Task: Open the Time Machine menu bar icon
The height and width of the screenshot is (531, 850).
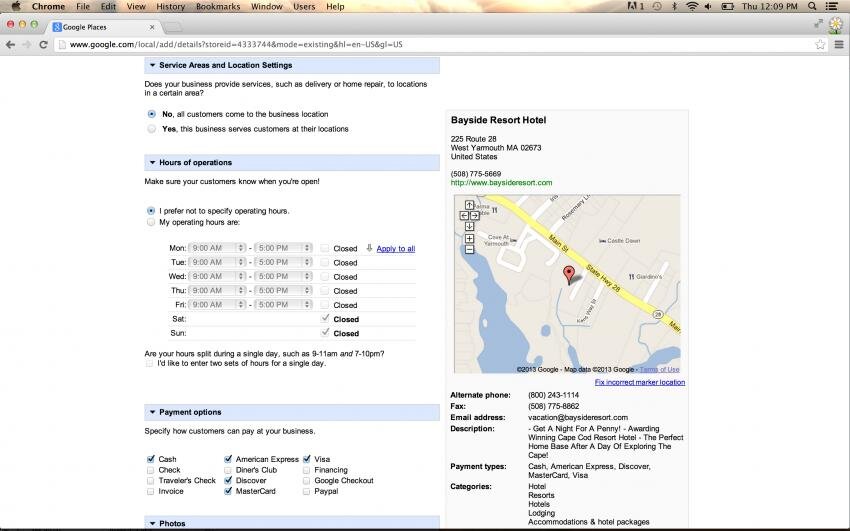Action: (657, 6)
